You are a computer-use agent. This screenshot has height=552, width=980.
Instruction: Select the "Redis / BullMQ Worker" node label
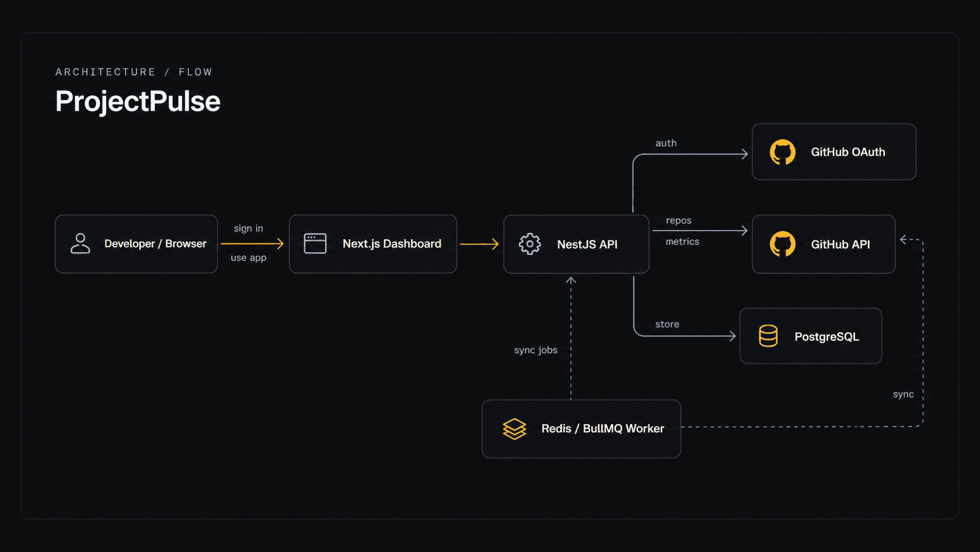click(603, 429)
